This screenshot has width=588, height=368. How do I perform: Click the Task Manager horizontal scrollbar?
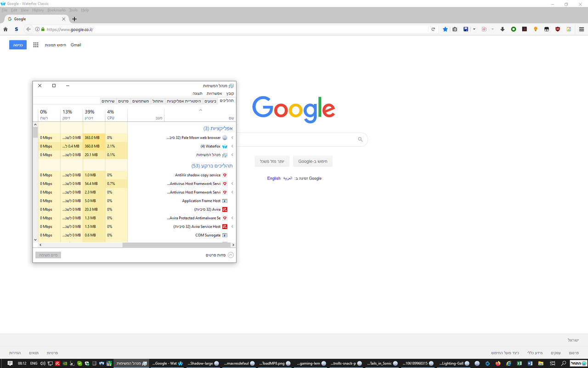coord(177,245)
